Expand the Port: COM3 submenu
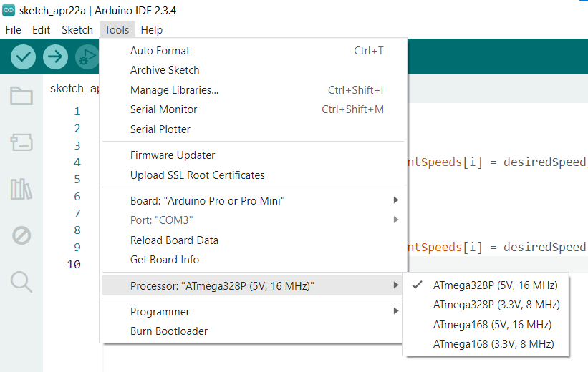This screenshot has width=588, height=372. pos(252,220)
